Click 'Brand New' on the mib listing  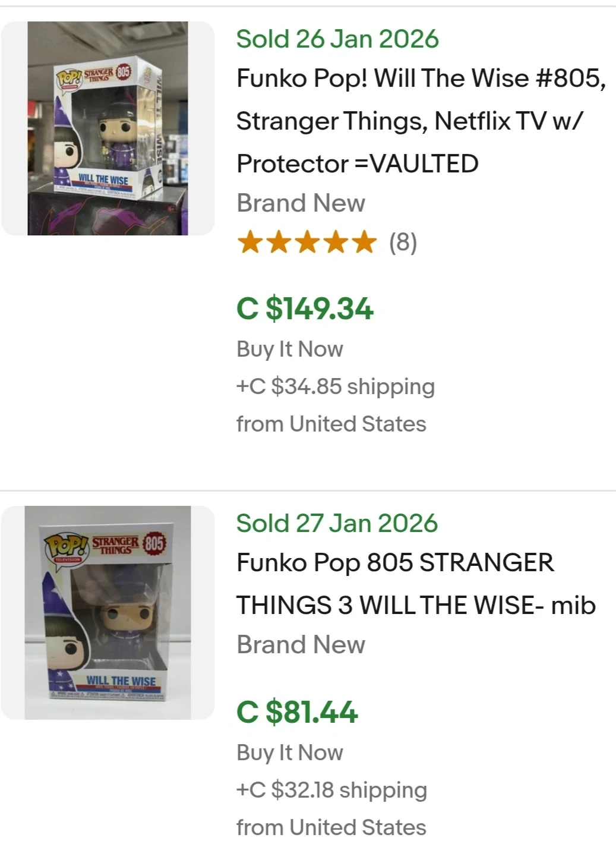[301, 645]
